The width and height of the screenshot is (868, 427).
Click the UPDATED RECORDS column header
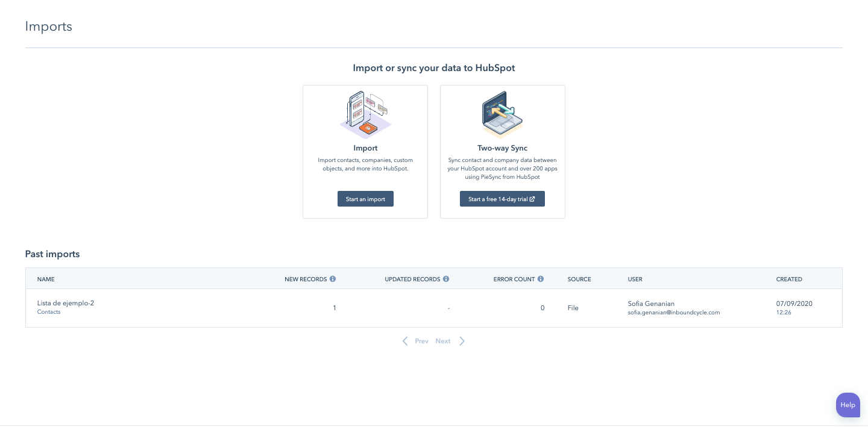pos(412,279)
